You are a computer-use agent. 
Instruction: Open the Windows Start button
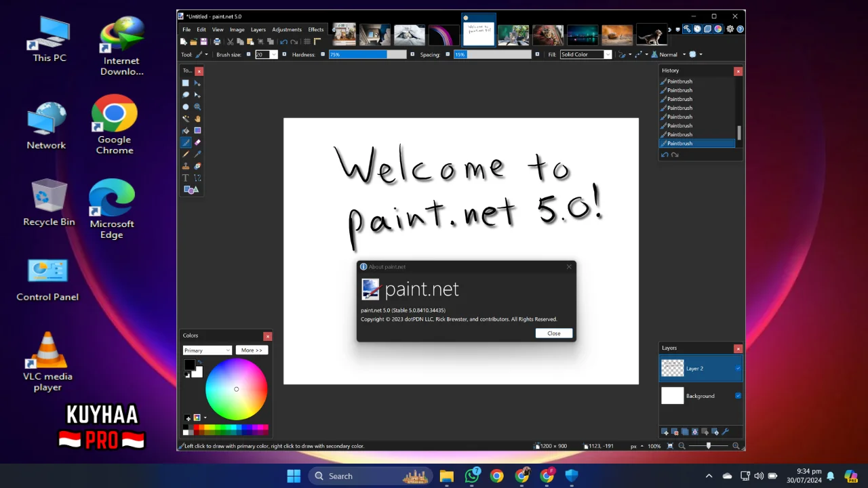click(x=294, y=476)
